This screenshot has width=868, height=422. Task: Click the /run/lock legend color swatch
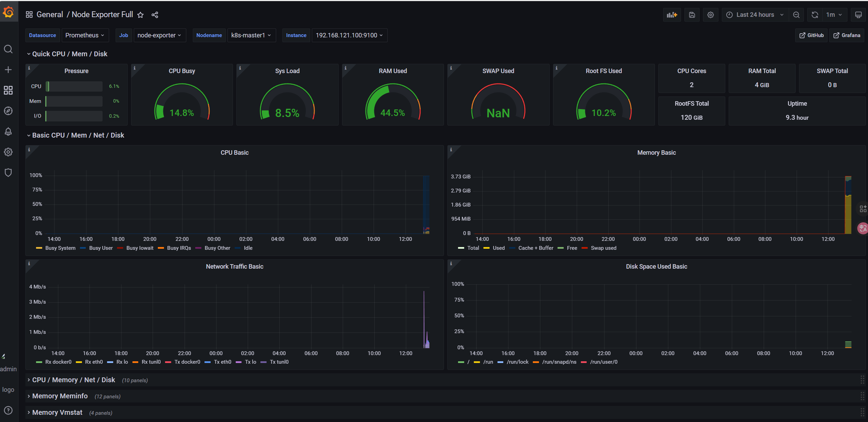tap(501, 362)
